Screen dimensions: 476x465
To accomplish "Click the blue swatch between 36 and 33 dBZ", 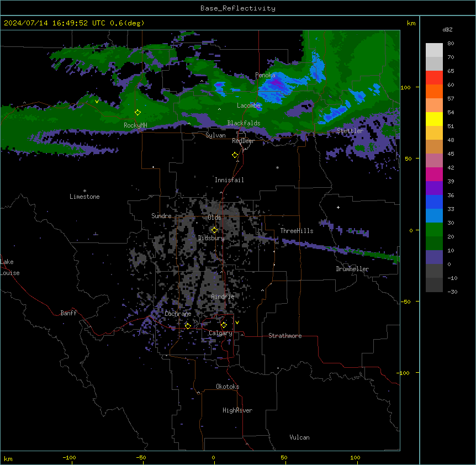I will (x=434, y=202).
